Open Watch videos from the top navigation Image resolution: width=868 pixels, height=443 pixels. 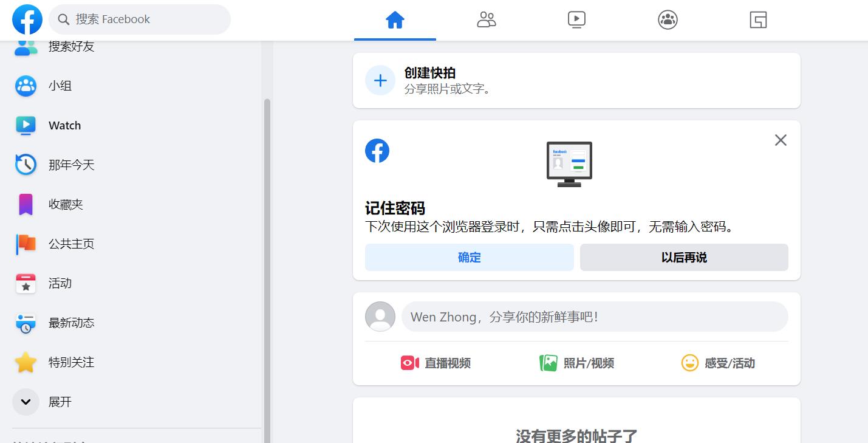[x=576, y=19]
